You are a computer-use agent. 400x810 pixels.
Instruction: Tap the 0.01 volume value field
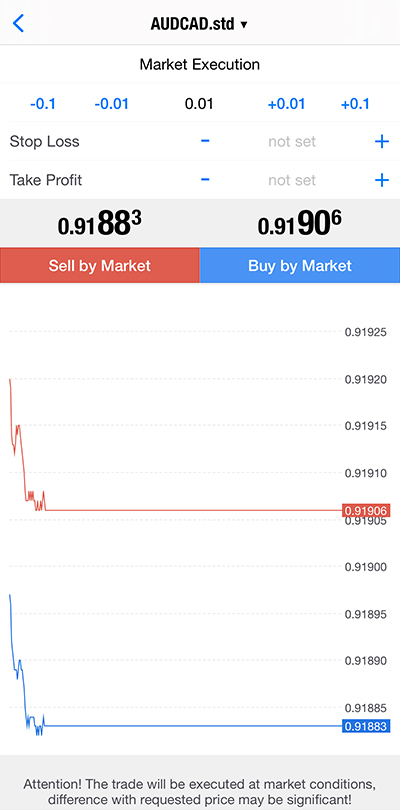pos(199,104)
